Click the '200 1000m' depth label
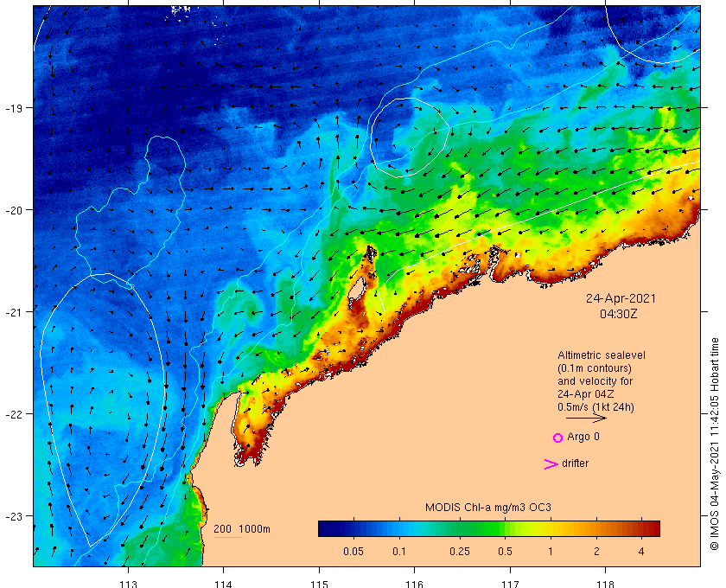The image size is (726, 588). tap(242, 529)
